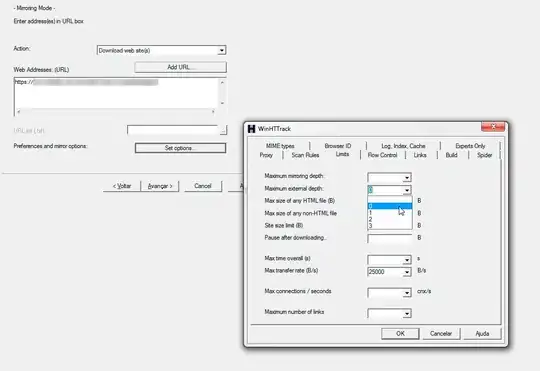Viewport: 540px width, 371px height.
Task: Open Max connections per second dropdown
Action: point(407,293)
